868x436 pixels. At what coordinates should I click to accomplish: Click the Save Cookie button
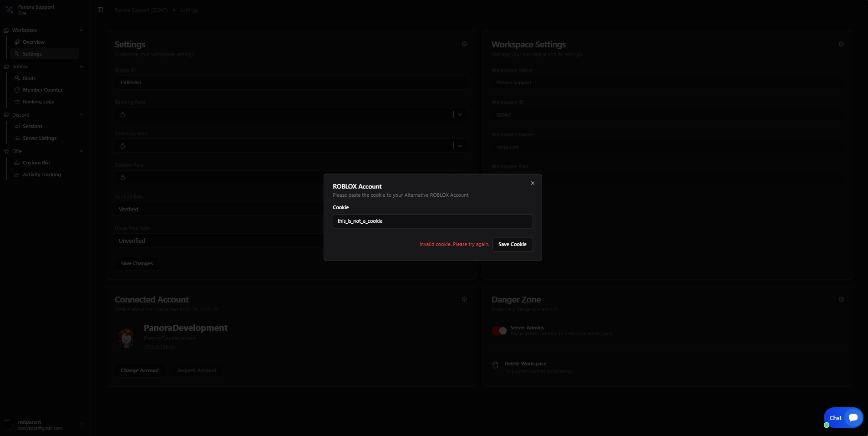(513, 244)
